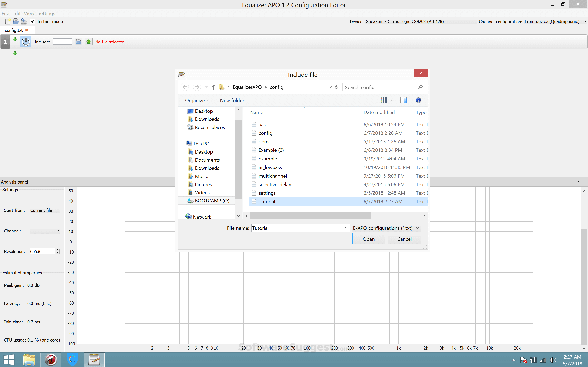Create a new configuration file
This screenshot has width=588, height=367.
point(8,21)
